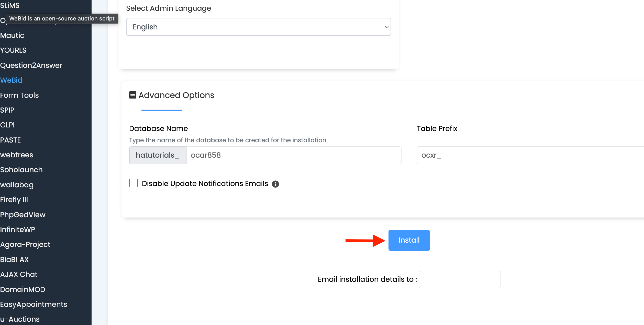The width and height of the screenshot is (644, 325).
Task: Focus the Table Prefix field
Action: [x=530, y=155]
